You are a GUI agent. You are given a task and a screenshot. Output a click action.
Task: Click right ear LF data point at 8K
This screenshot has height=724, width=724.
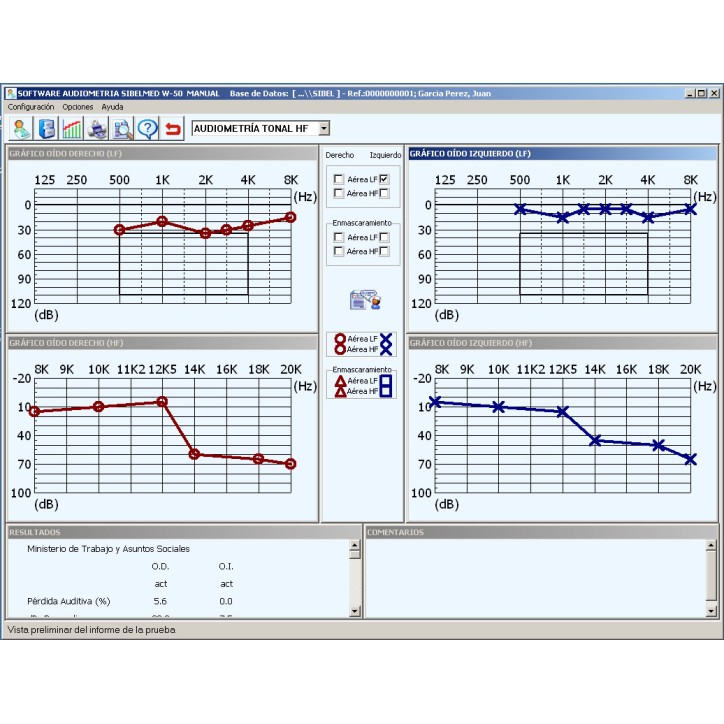(x=290, y=217)
